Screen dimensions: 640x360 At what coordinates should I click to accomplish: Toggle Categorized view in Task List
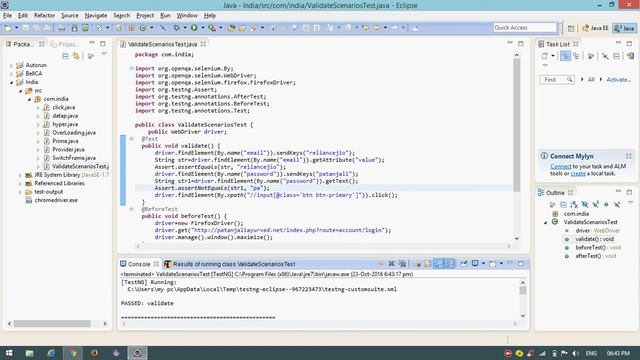pyautogui.click(x=565, y=56)
